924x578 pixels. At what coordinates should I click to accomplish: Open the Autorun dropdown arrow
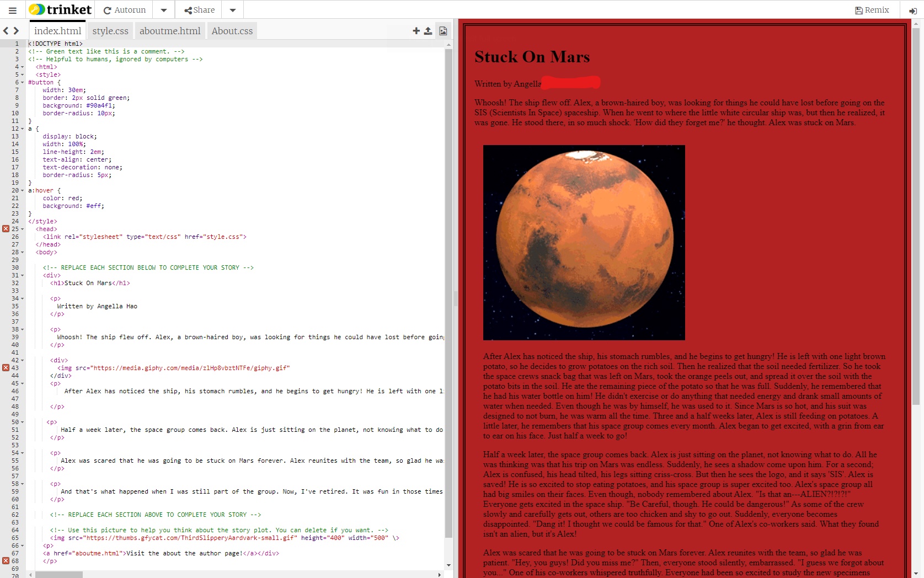tap(163, 9)
